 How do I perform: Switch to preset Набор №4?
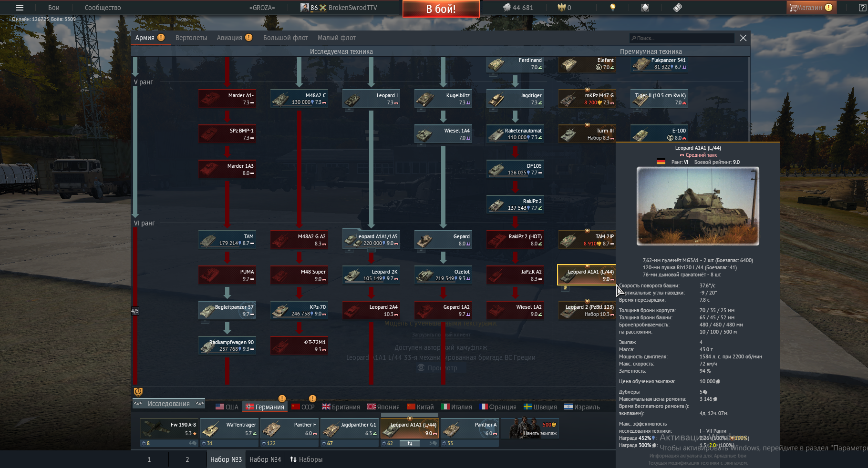(265, 459)
